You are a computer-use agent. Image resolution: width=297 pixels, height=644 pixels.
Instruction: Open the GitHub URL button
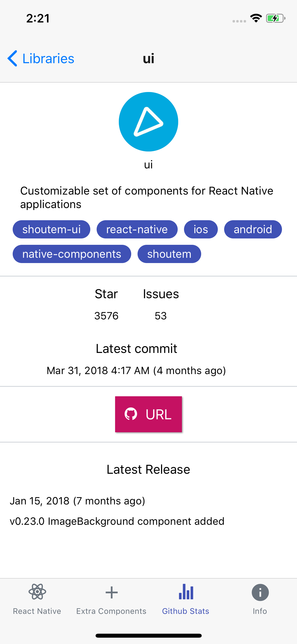[x=148, y=414]
